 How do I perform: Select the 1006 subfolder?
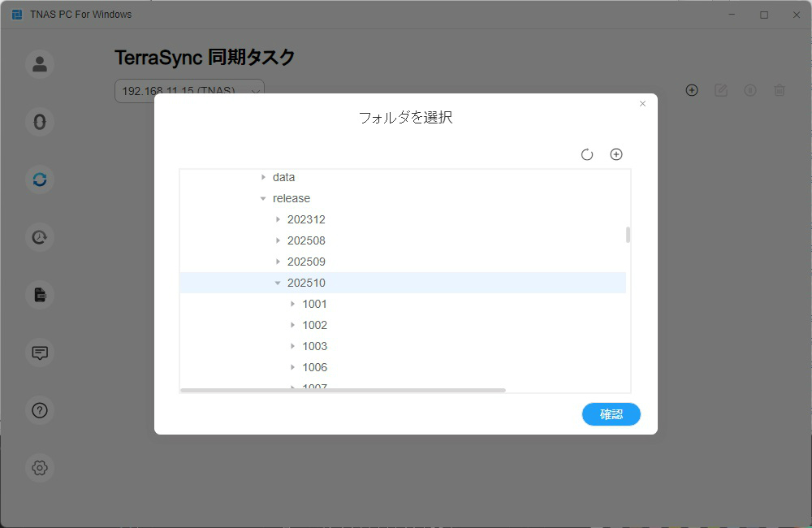[315, 367]
